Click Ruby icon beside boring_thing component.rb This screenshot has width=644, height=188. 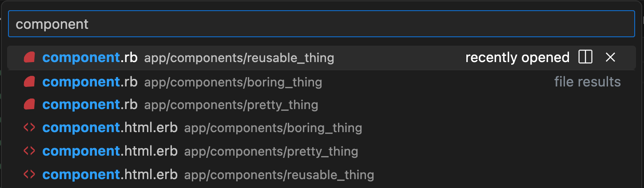(x=29, y=82)
